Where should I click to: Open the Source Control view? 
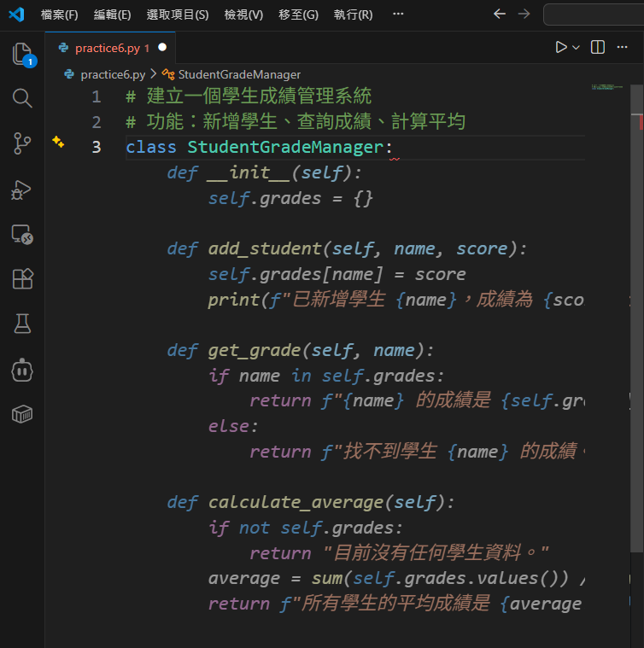(22, 143)
